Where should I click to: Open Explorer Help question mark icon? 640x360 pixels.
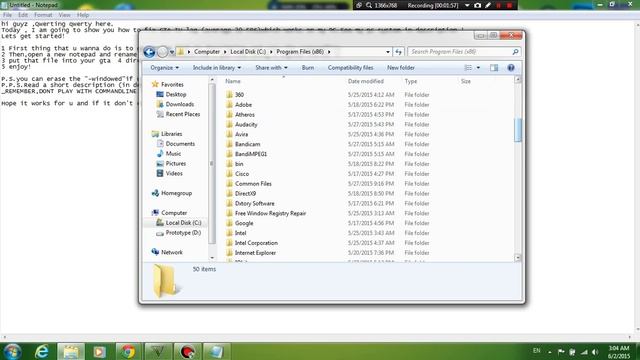(x=511, y=68)
